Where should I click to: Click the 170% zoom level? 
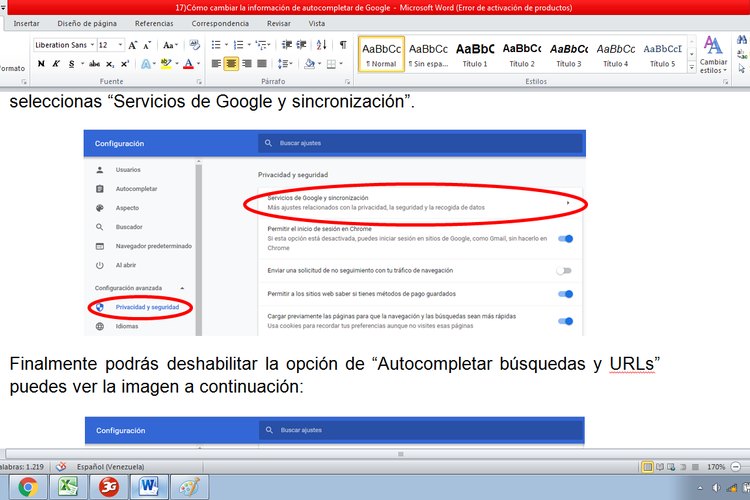pos(716,467)
